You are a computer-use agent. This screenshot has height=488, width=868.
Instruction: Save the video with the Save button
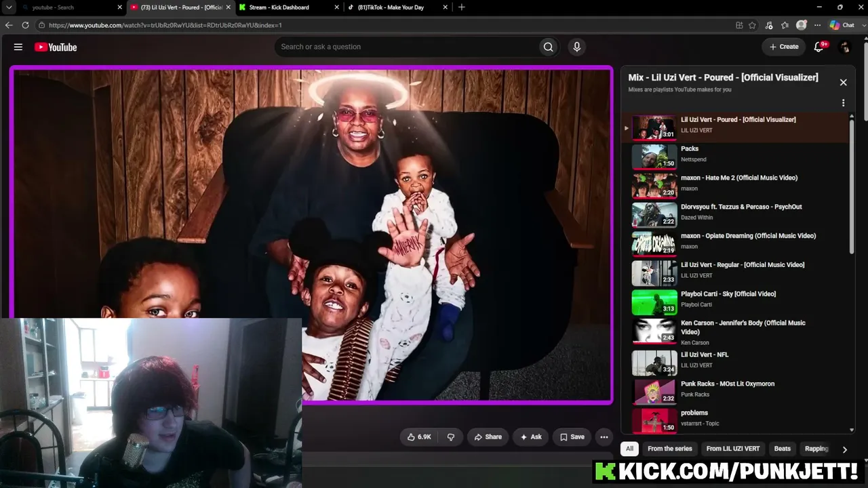pyautogui.click(x=572, y=437)
